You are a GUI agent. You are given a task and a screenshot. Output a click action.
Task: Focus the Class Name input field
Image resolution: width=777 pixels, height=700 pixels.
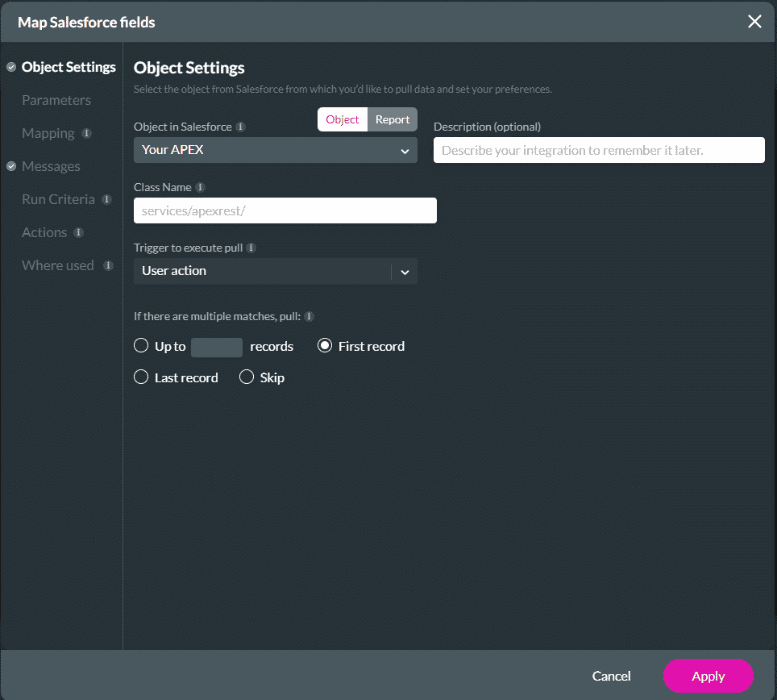285,210
